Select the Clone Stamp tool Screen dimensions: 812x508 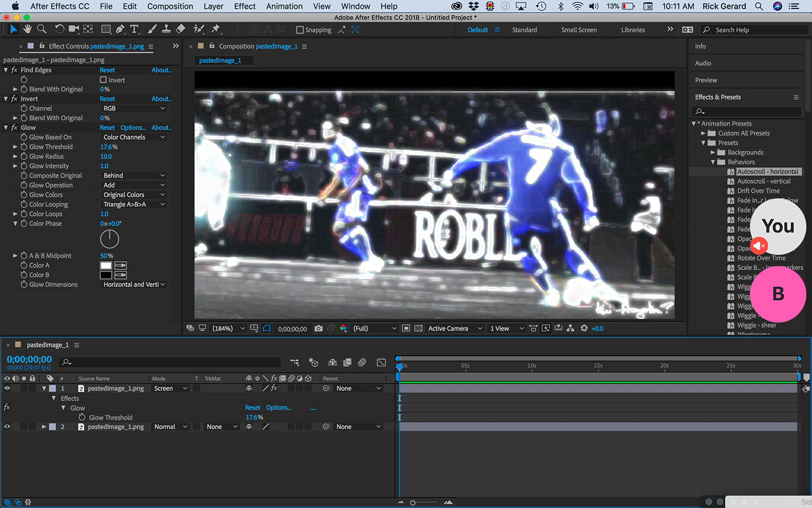tap(166, 29)
